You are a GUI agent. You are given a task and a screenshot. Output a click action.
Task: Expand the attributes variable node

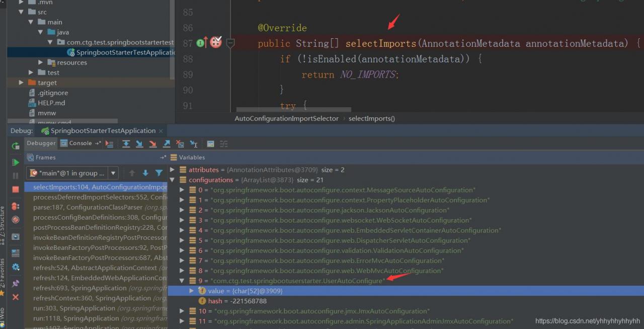point(173,170)
